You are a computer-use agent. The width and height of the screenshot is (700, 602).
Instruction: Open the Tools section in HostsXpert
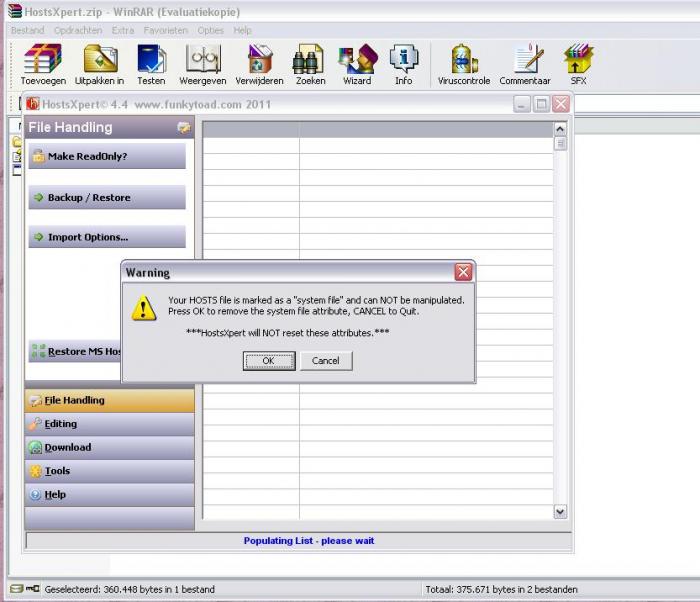coord(110,471)
